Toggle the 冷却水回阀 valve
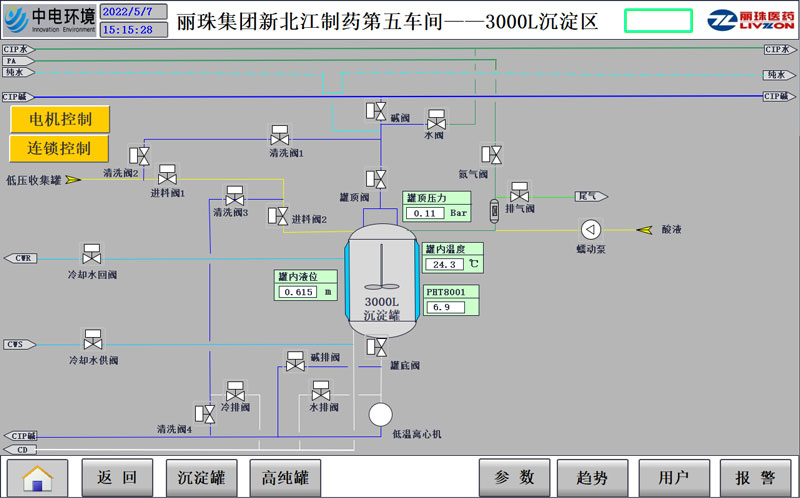 coord(92,255)
